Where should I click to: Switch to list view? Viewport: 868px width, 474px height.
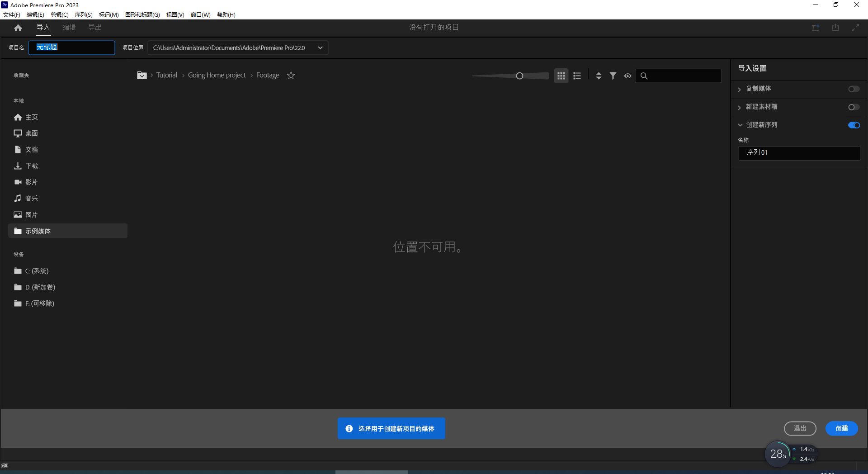point(577,76)
